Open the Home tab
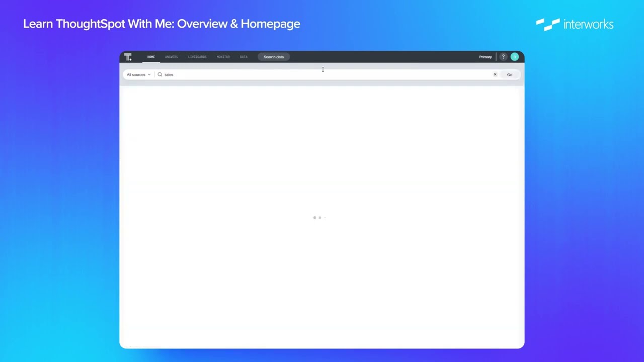This screenshot has width=644, height=362. click(151, 57)
